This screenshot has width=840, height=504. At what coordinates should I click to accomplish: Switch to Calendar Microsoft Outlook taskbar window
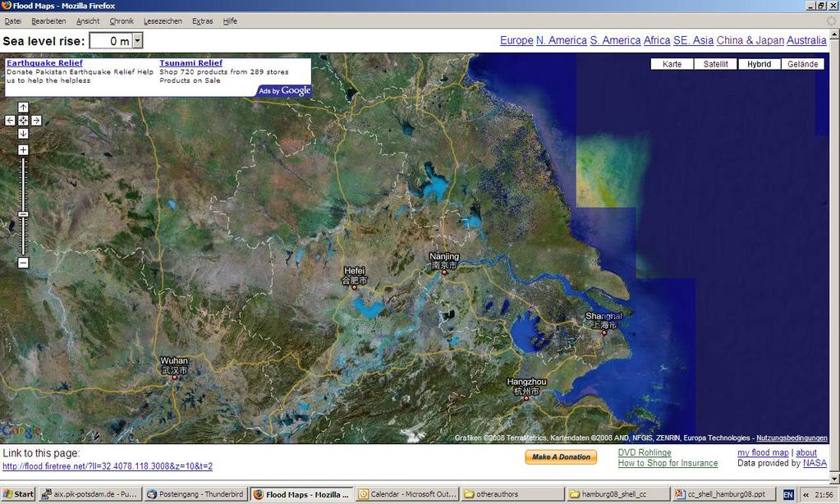coord(407,494)
